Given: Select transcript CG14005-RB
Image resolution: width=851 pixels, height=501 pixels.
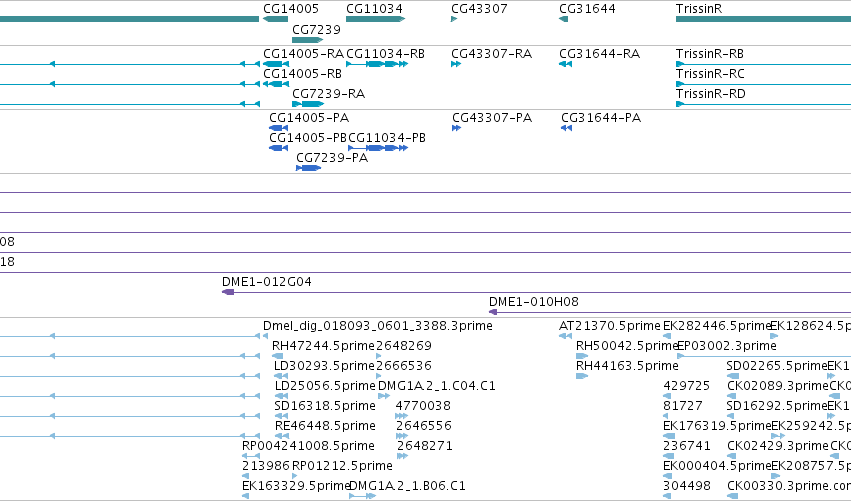Looking at the screenshot, I should pos(276,84).
